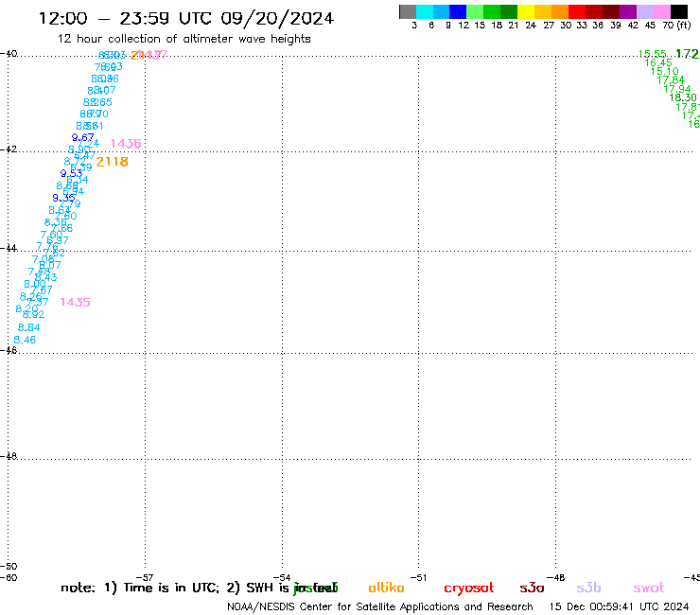Click the green '18.30' wave height value
Screen dimensions: 700x615
coord(683,97)
